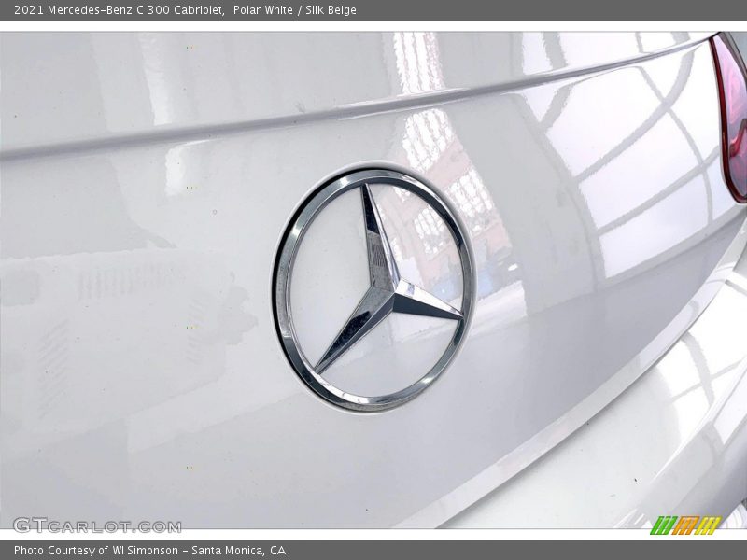Image resolution: width=747 pixels, height=560 pixels.
Task: Click the title text '2021 Mercedes-Benz C 300 Cabriolet'
Action: pyautogui.click(x=120, y=10)
